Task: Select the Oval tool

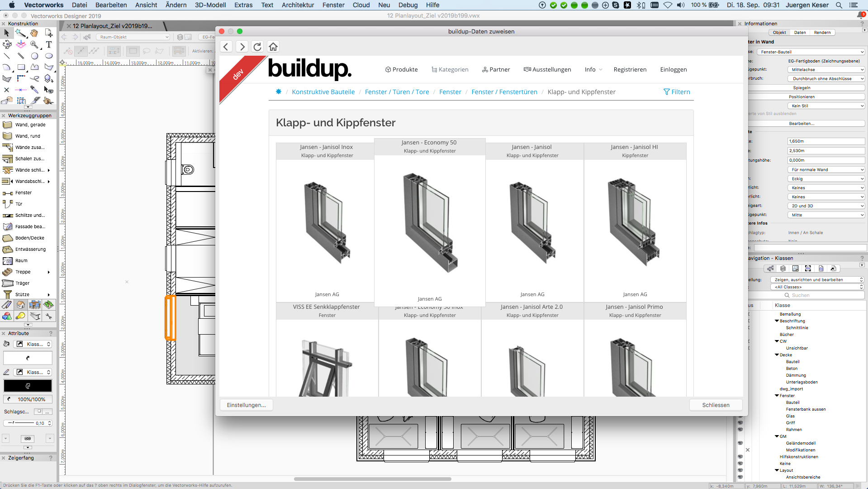Action: [x=48, y=56]
